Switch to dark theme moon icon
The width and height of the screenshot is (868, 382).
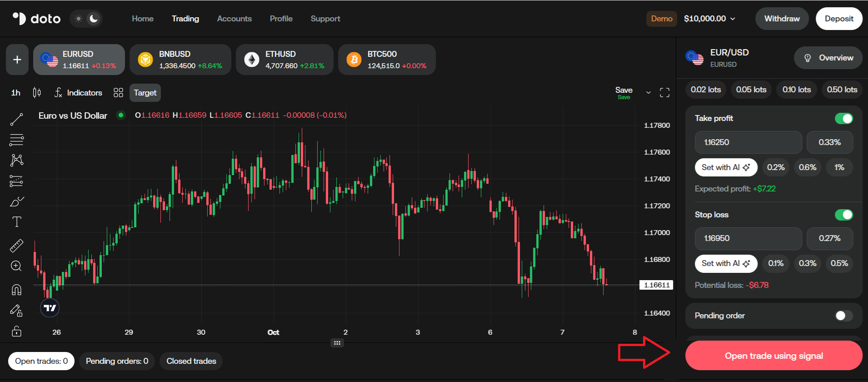(94, 19)
